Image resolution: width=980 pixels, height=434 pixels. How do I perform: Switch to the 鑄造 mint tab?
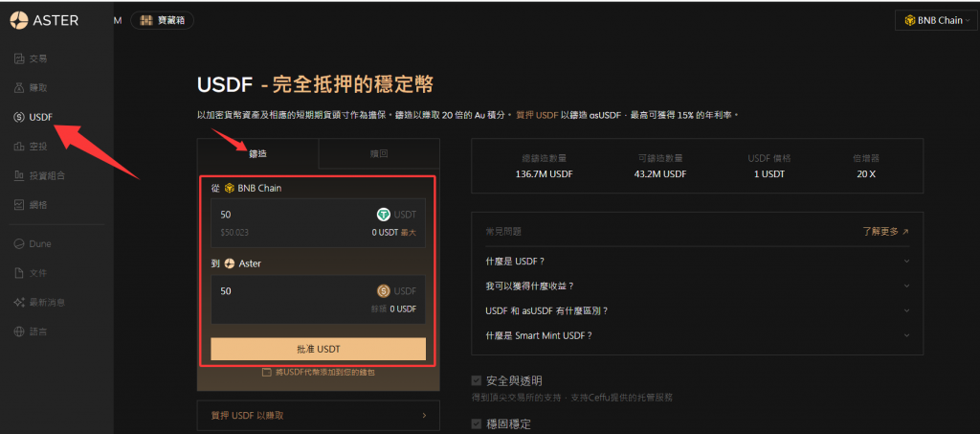tap(258, 153)
